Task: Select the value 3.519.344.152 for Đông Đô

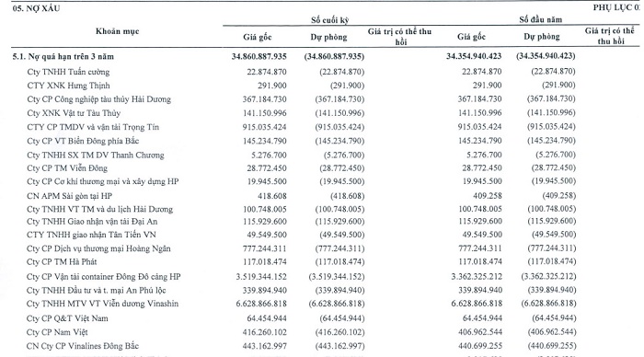Action: click(x=261, y=276)
